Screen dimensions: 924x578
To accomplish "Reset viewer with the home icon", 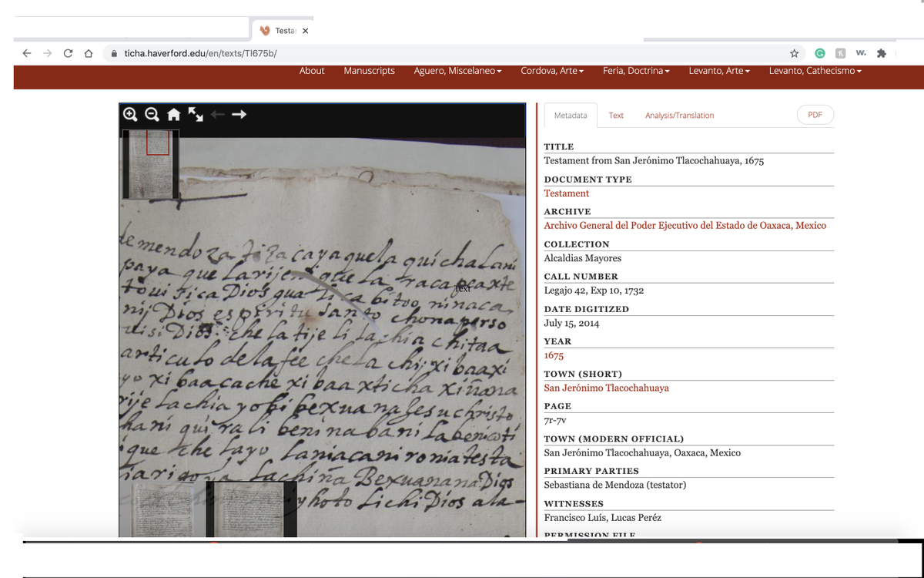I will 173,115.
